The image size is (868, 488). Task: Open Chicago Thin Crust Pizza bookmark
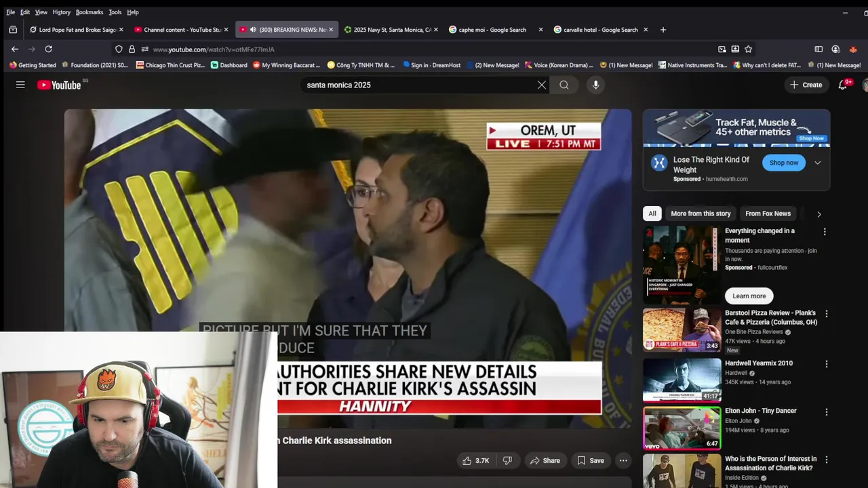(x=170, y=65)
